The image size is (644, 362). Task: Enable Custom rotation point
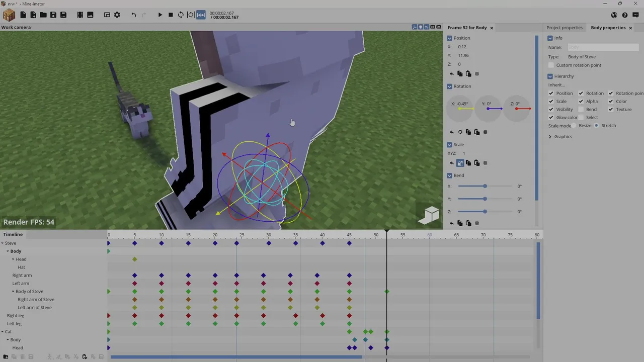tap(551, 65)
